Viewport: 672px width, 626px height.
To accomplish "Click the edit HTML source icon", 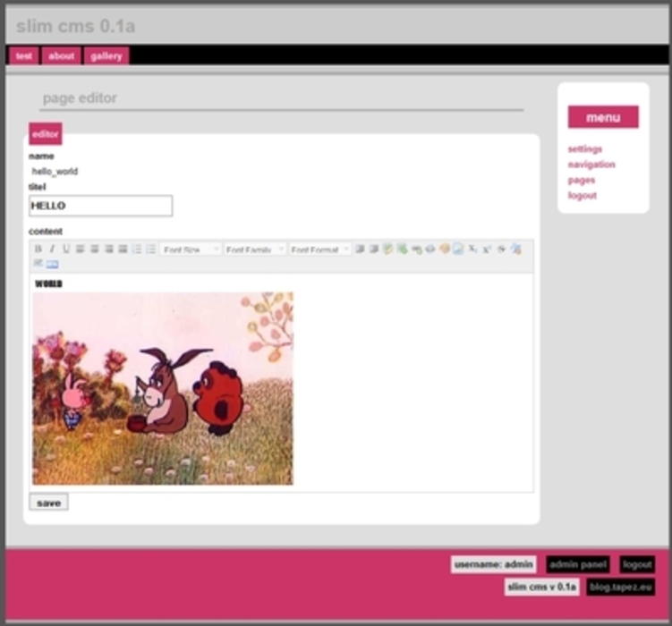I will 52,264.
